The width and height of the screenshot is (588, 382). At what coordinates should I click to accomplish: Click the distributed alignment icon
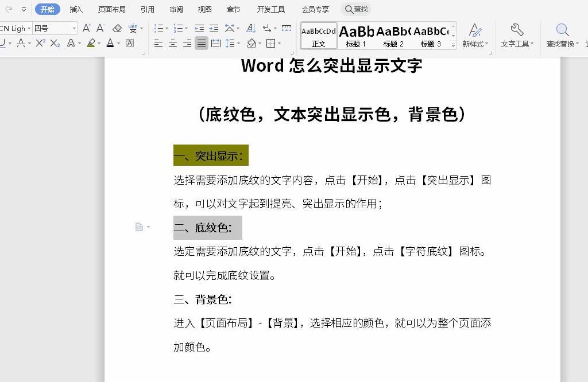coord(216,43)
